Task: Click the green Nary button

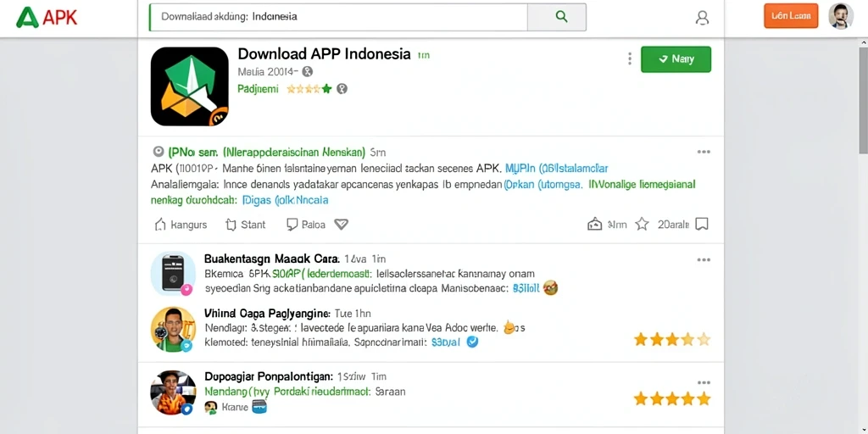Action: (x=676, y=59)
